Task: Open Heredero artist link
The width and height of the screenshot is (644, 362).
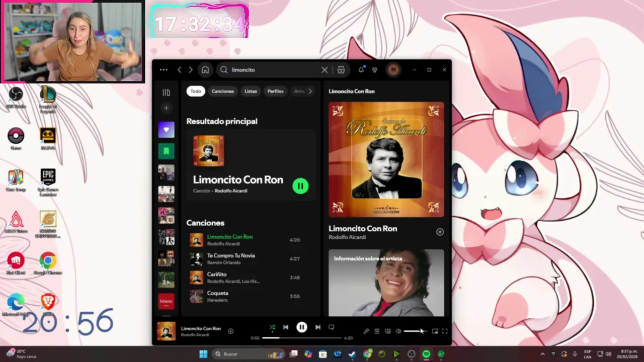Action: (x=217, y=300)
